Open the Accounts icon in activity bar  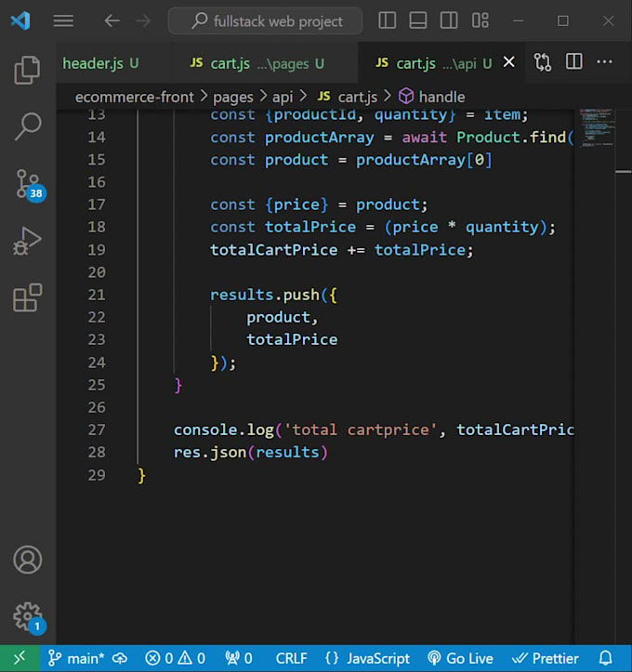(27, 560)
